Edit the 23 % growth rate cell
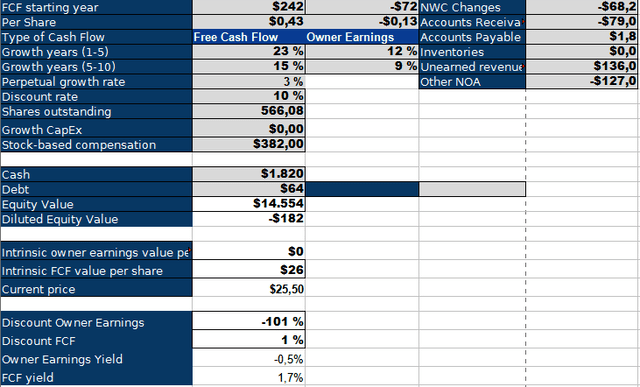Viewport: 640px width, 387px height. pos(249,52)
